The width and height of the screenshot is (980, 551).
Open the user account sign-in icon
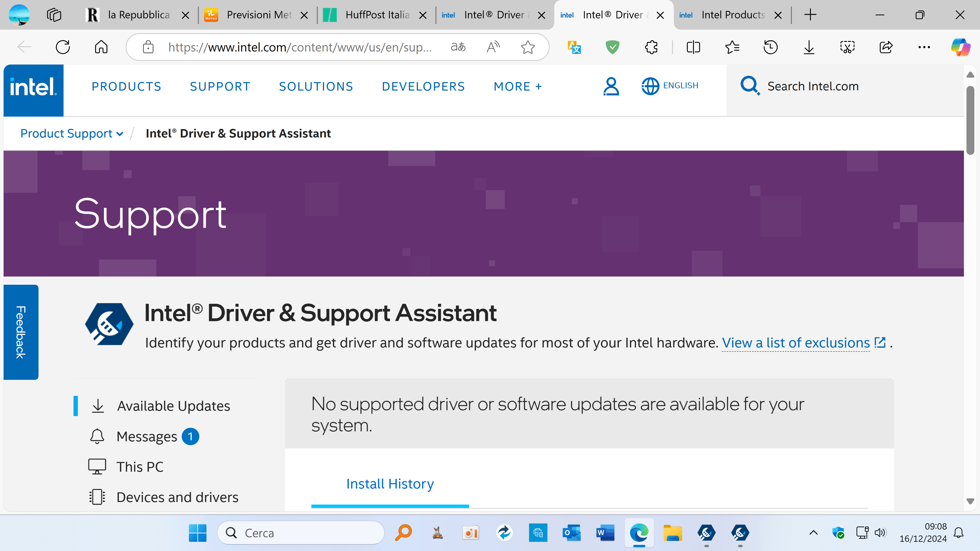pos(611,86)
